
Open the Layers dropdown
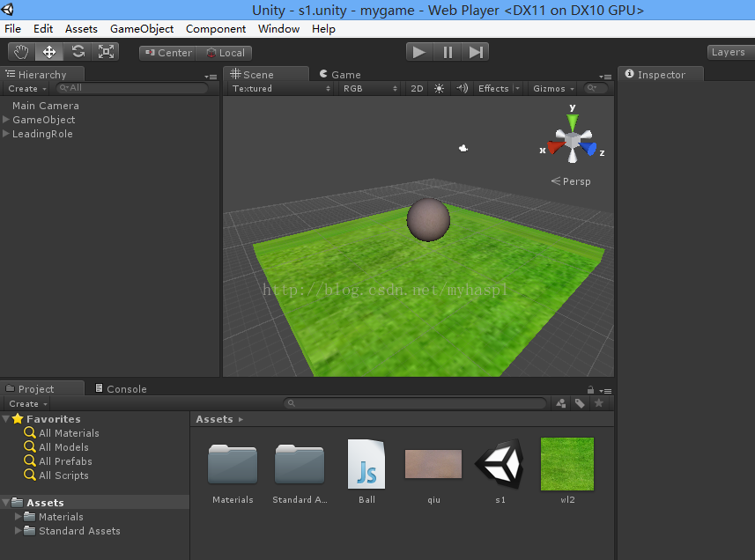pos(730,52)
